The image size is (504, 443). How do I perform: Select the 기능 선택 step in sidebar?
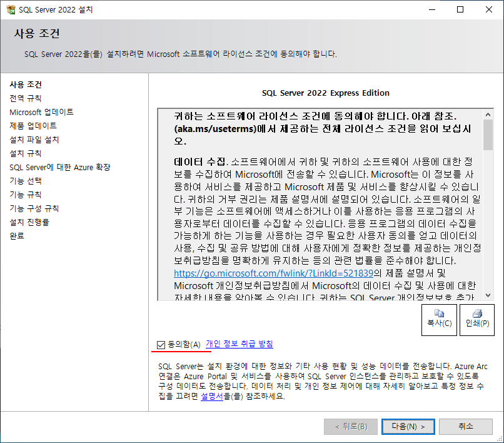click(x=26, y=181)
